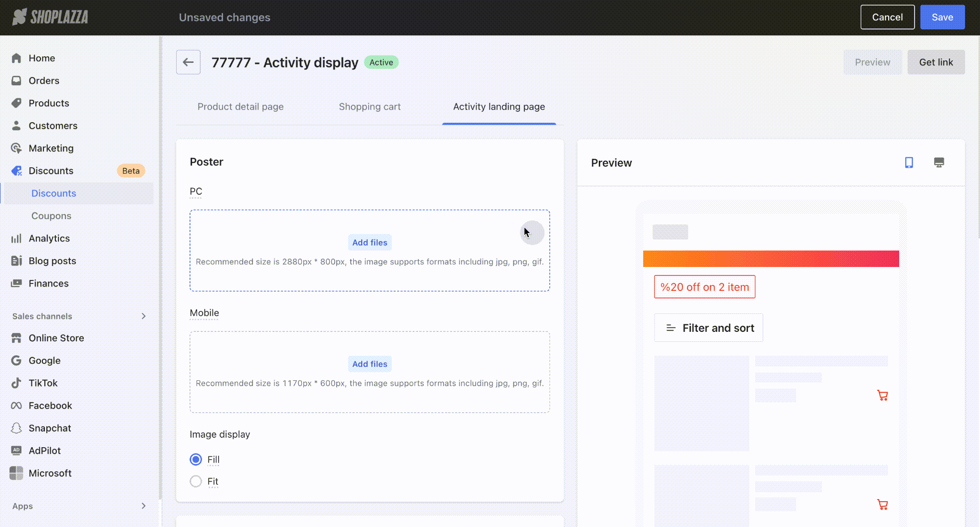
Task: Open Analytics bar chart icon
Action: tap(16, 239)
